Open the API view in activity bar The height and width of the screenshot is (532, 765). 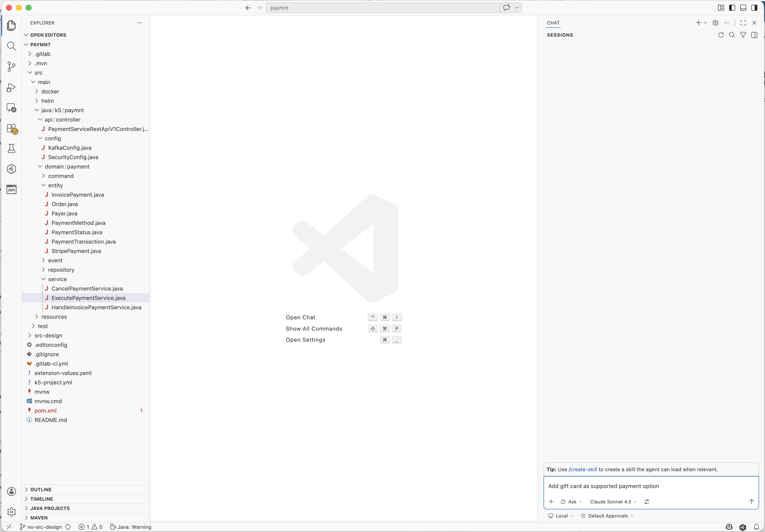(x=11, y=190)
